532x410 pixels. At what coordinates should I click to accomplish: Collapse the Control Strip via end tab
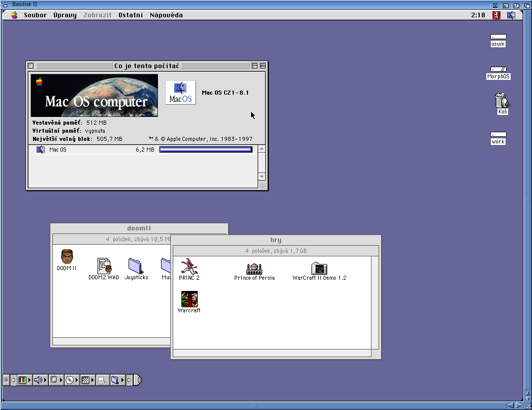point(138,380)
